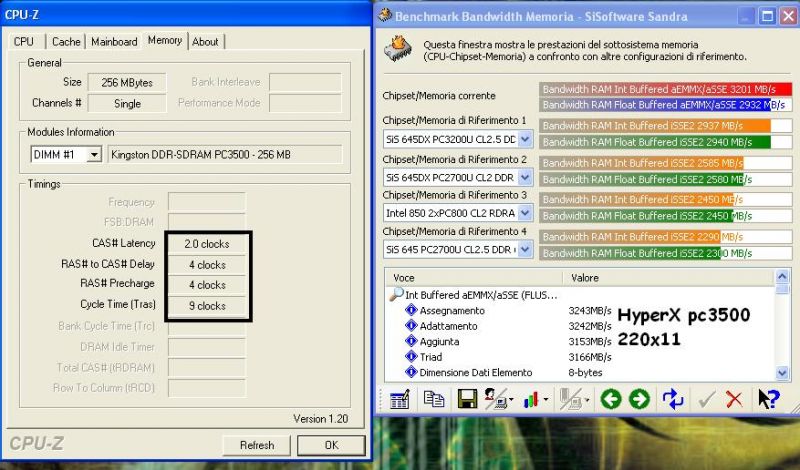Click the Version 1.20 text in CPU-Z
This screenshot has height=470, width=800.
coord(320,418)
